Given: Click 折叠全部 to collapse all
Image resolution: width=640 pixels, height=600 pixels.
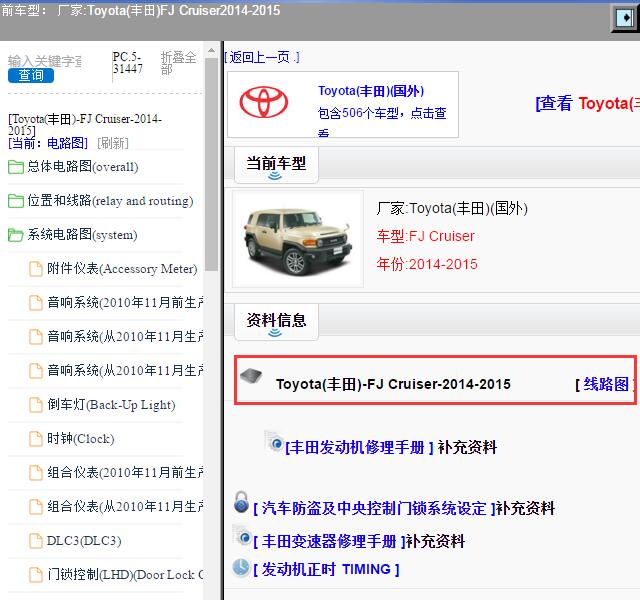Looking at the screenshot, I should click(x=178, y=63).
